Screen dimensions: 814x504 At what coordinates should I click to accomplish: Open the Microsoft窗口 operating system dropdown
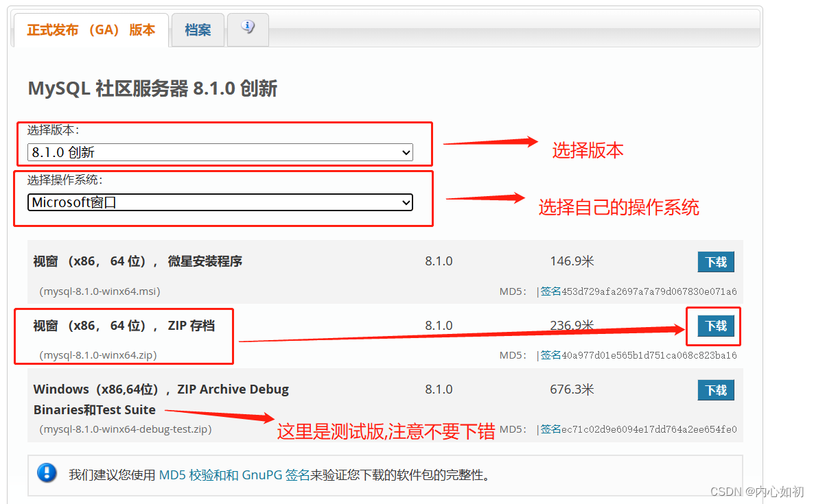pyautogui.click(x=220, y=202)
